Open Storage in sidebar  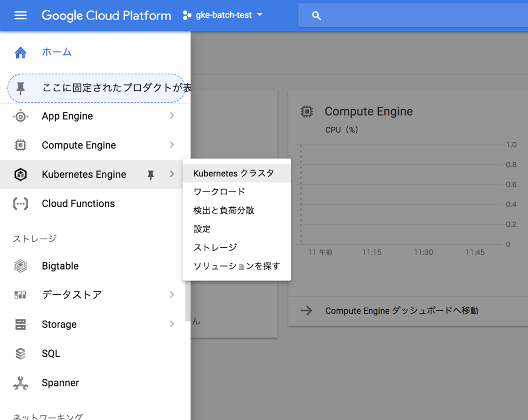[x=59, y=325]
